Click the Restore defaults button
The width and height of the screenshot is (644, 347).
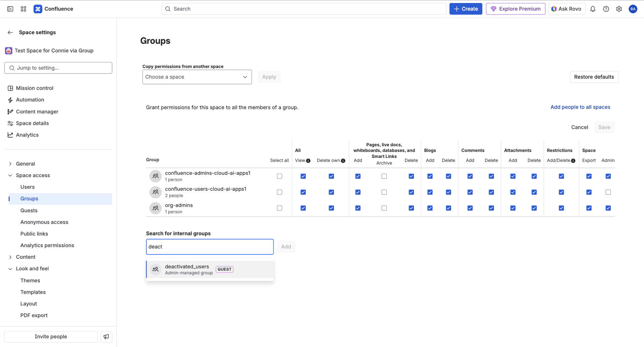[x=594, y=77]
